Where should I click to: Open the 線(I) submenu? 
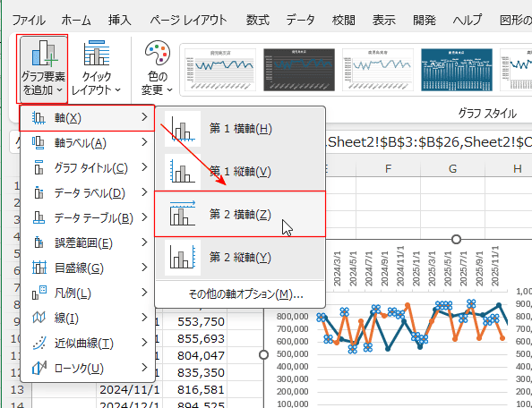pos(87,319)
